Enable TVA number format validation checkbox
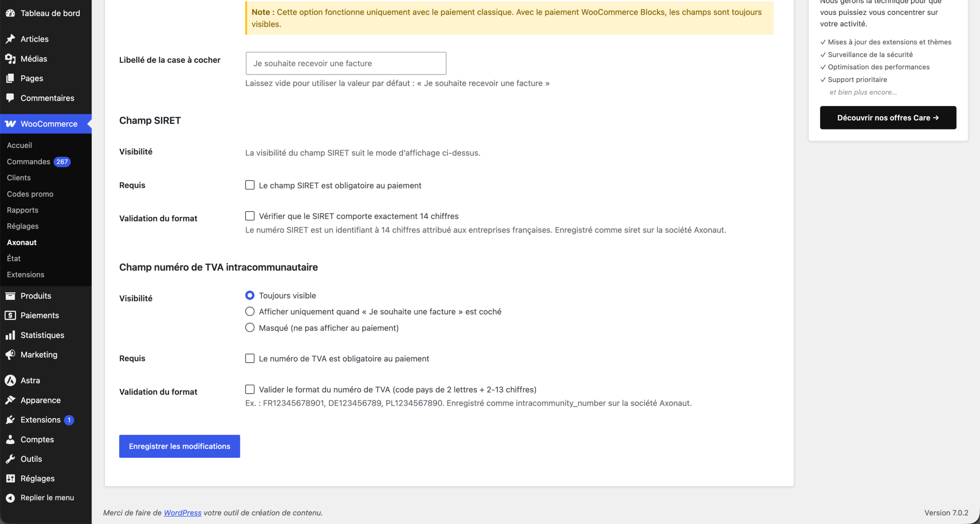 click(250, 390)
